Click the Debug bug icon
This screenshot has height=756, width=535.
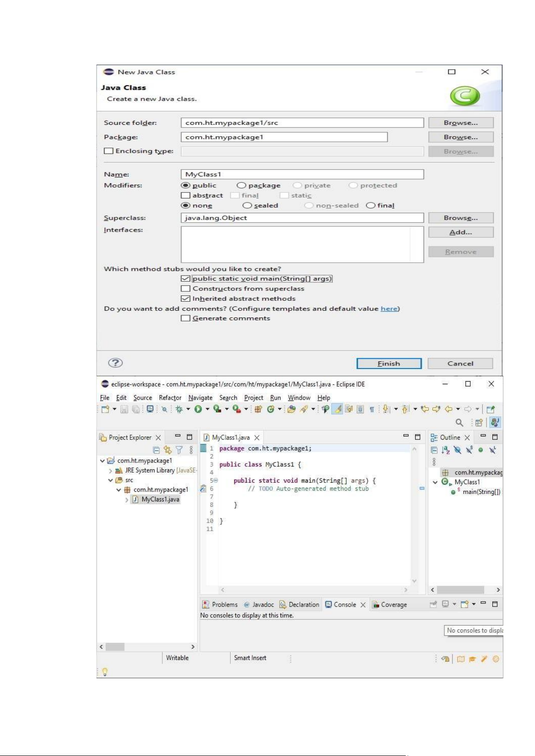click(x=179, y=409)
